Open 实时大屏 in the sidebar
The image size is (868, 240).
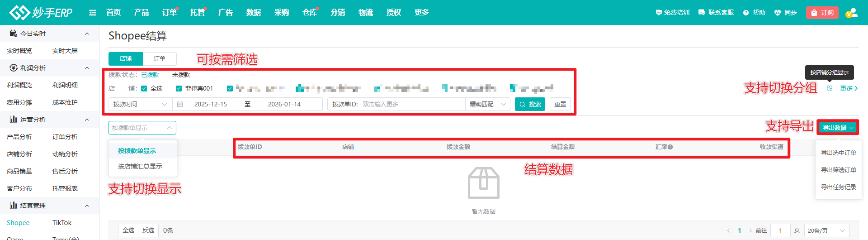(x=65, y=51)
